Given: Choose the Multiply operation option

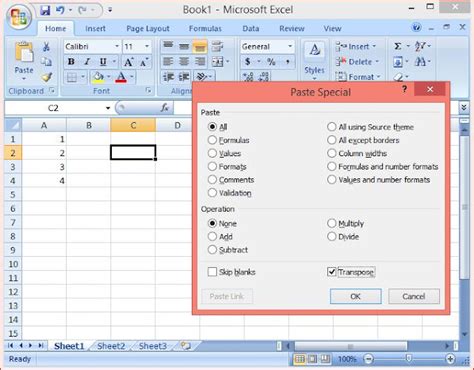Looking at the screenshot, I should 332,223.
